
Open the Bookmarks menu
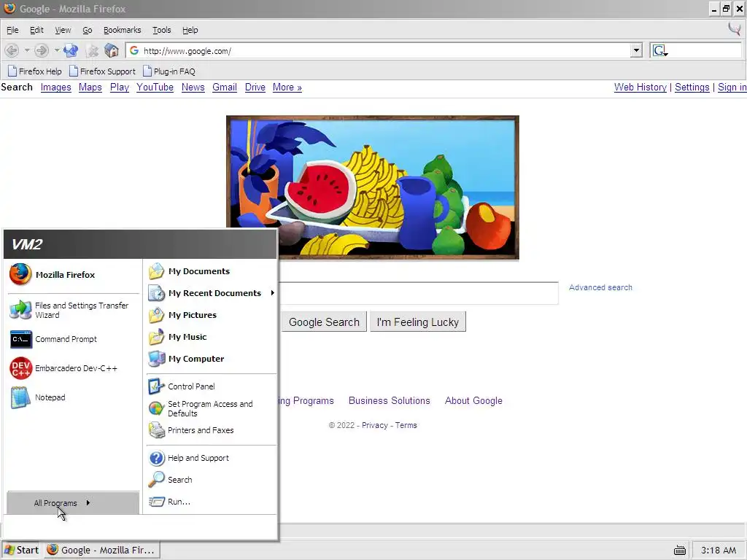point(122,30)
